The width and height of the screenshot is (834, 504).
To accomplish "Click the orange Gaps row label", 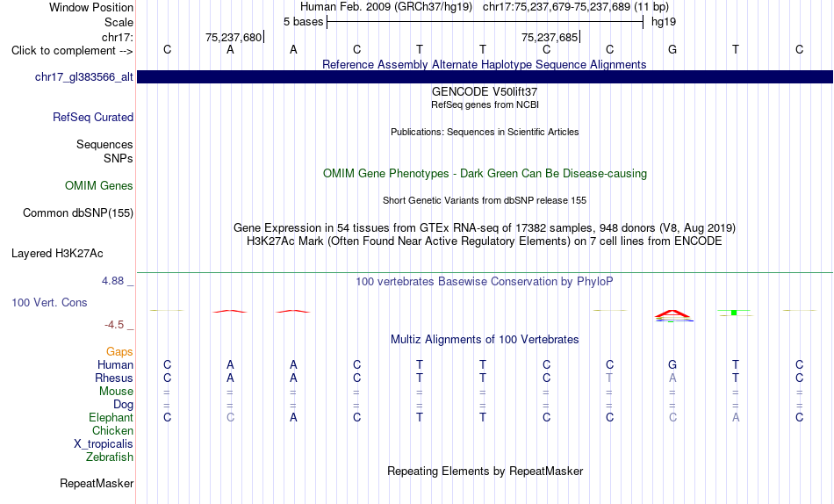I will tap(119, 352).
